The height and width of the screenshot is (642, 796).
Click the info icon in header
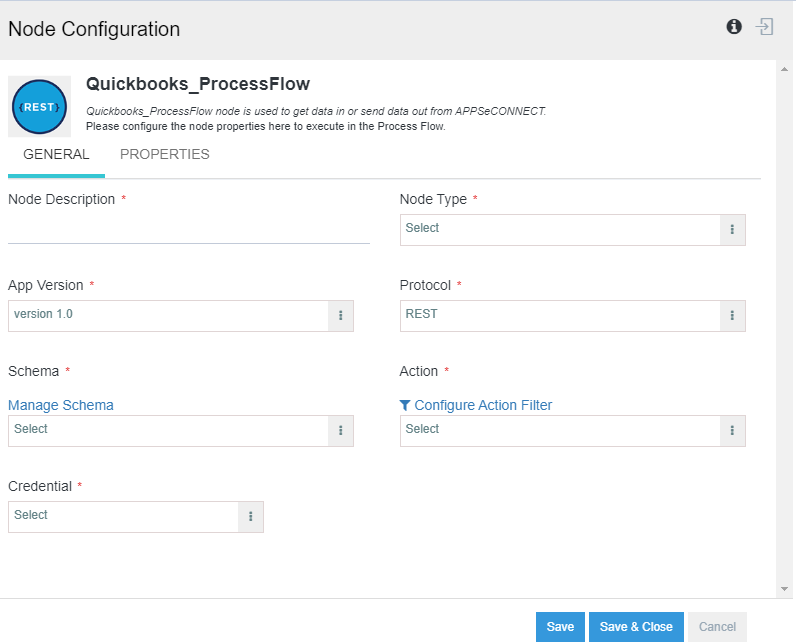click(x=734, y=26)
